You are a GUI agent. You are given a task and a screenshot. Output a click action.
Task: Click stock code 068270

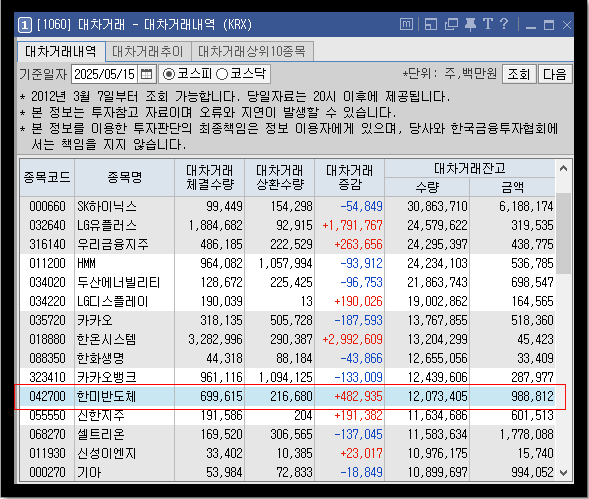[x=47, y=434]
